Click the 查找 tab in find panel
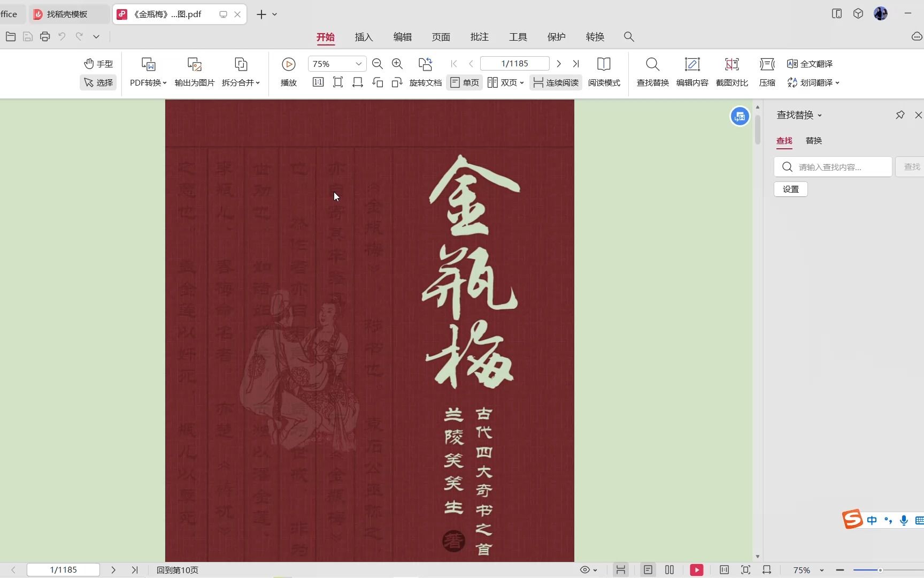The image size is (924, 578). pos(784,141)
